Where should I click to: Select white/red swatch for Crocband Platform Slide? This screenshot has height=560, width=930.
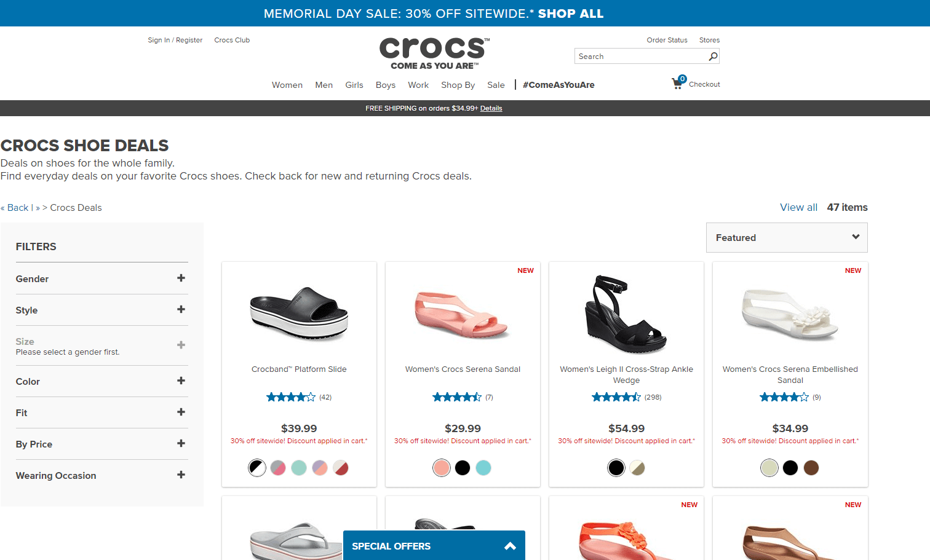[341, 468]
